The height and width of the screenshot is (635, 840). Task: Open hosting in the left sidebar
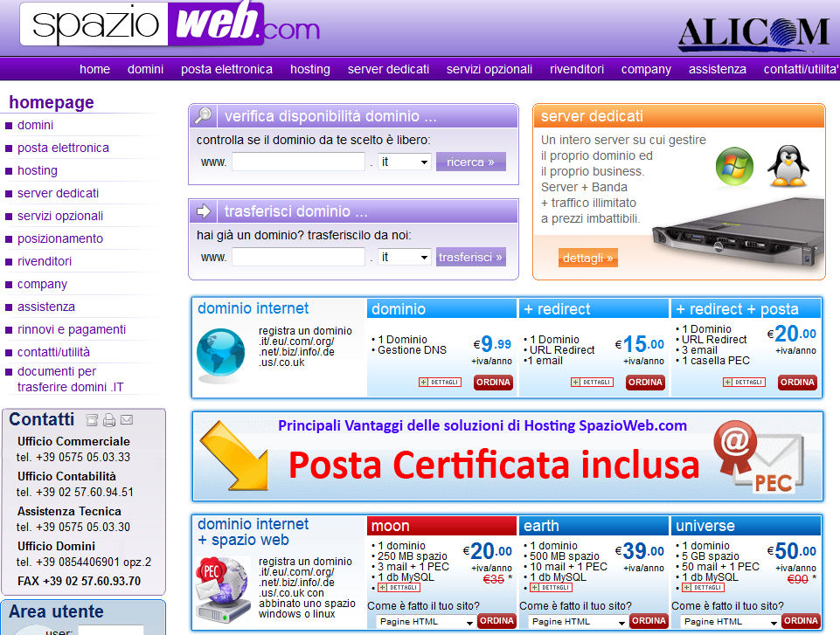pos(38,171)
